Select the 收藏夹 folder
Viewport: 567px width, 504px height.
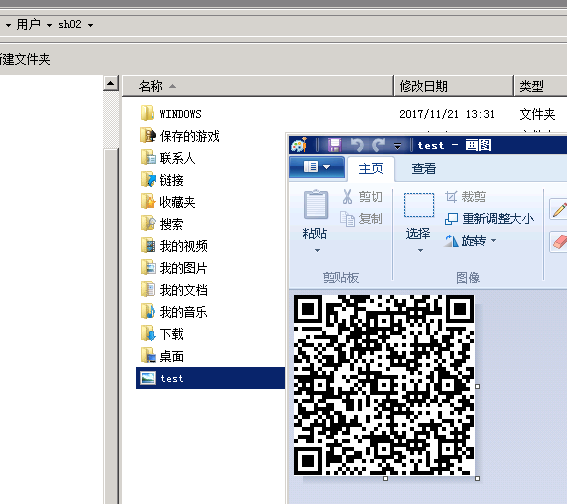[x=168, y=202]
